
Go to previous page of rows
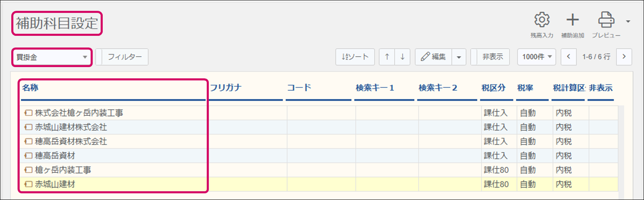568,57
